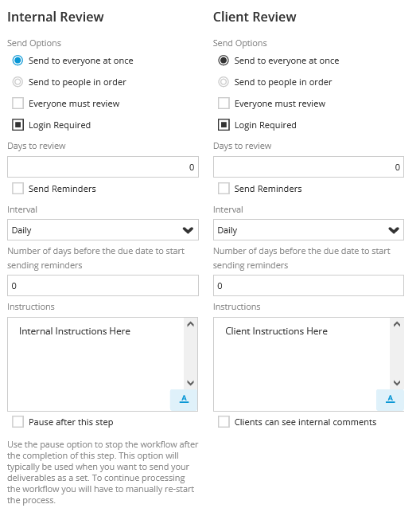Image resolution: width=420 pixels, height=512 pixels.
Task: Click down arrow in Internal Instructions scrollbar
Action: coord(191,383)
